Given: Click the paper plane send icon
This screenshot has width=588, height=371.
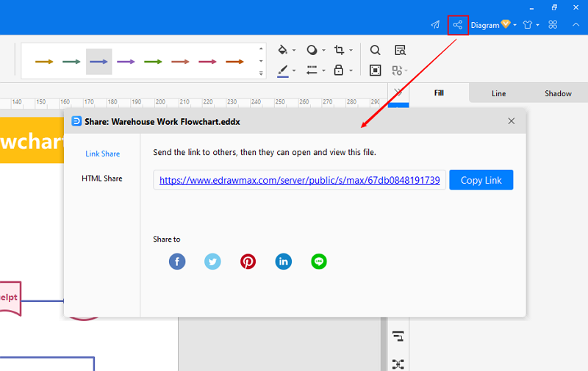Looking at the screenshot, I should tap(435, 25).
